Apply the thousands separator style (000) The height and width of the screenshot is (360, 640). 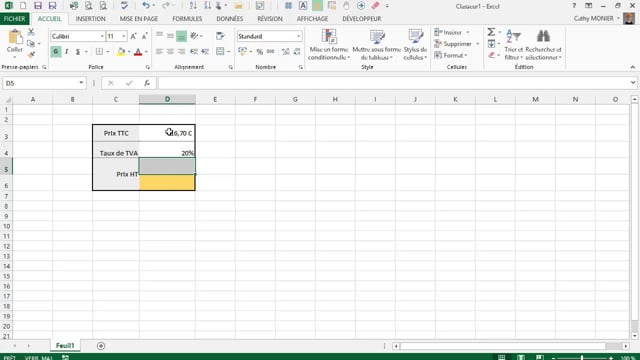271,51
